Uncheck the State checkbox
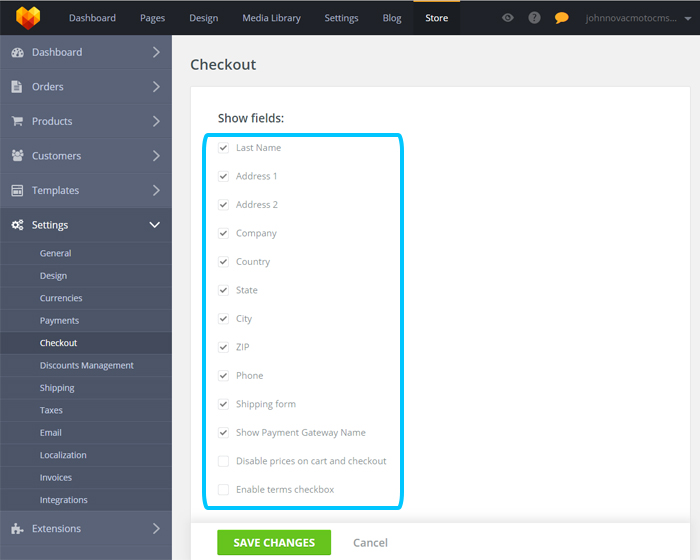The height and width of the screenshot is (560, 700). point(224,290)
